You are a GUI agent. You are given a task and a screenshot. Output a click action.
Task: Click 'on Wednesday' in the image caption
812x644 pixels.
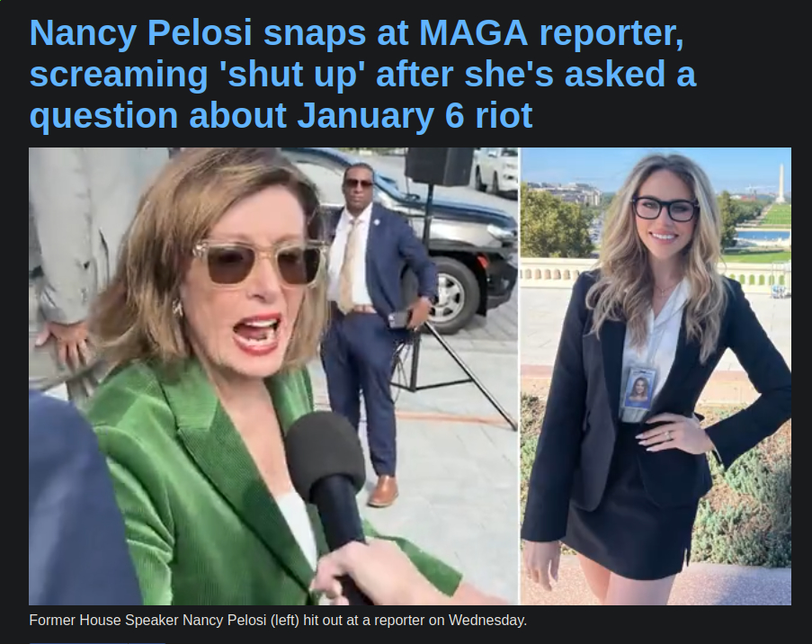click(x=477, y=621)
